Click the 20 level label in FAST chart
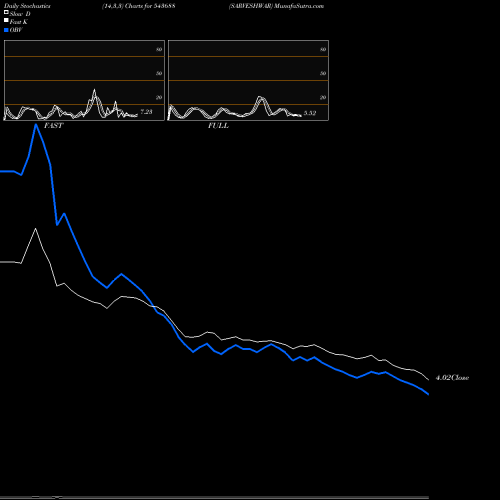 (x=159, y=97)
